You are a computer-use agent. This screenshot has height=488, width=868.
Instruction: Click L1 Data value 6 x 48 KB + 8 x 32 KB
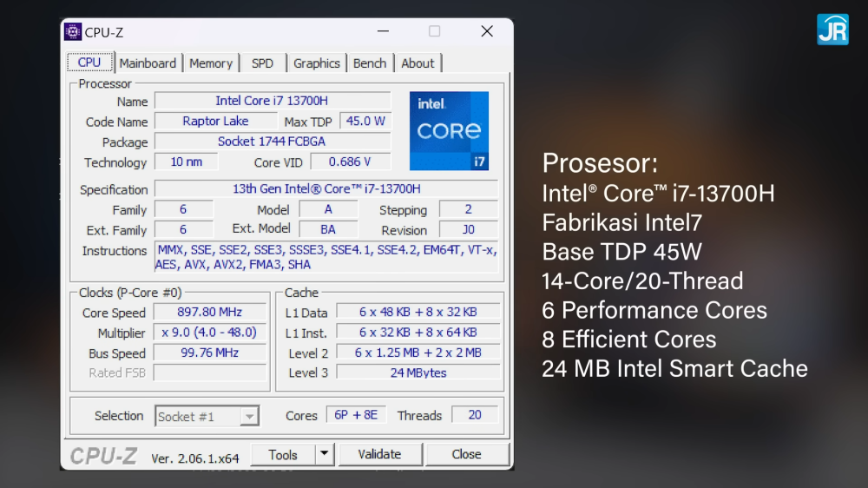(418, 313)
